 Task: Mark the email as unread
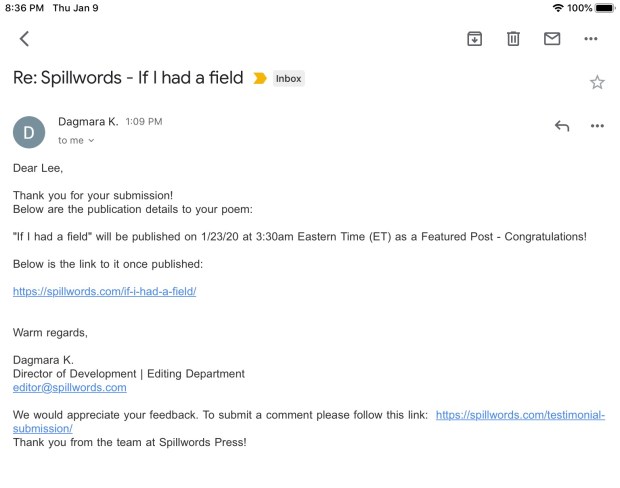(552, 39)
